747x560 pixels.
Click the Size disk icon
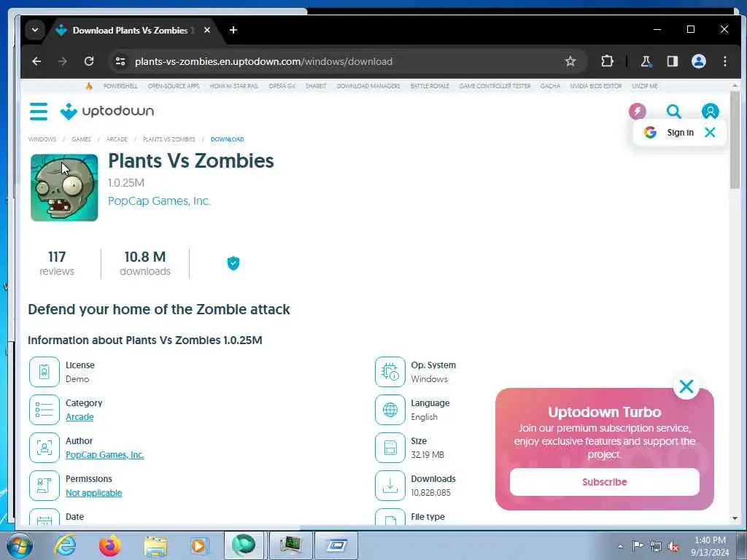pos(390,448)
